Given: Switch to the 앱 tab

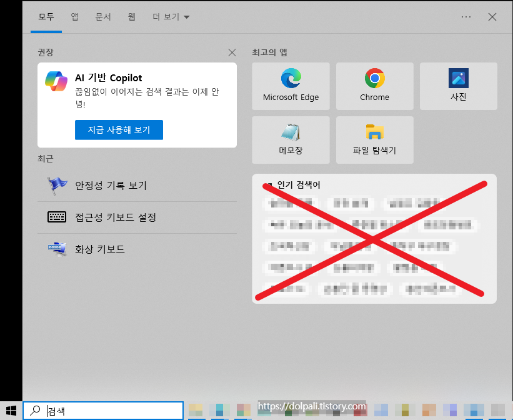Looking at the screenshot, I should tap(74, 17).
